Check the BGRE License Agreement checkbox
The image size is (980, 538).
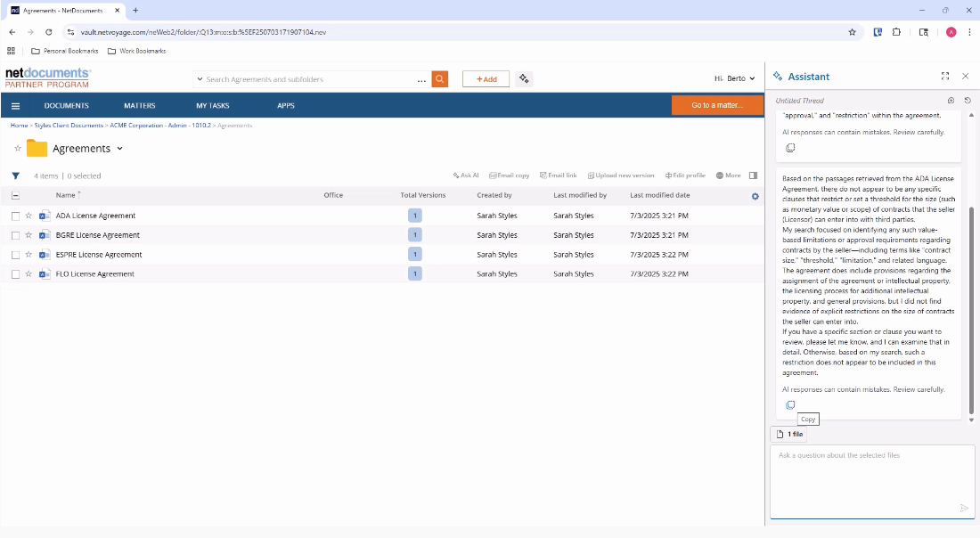(x=16, y=235)
